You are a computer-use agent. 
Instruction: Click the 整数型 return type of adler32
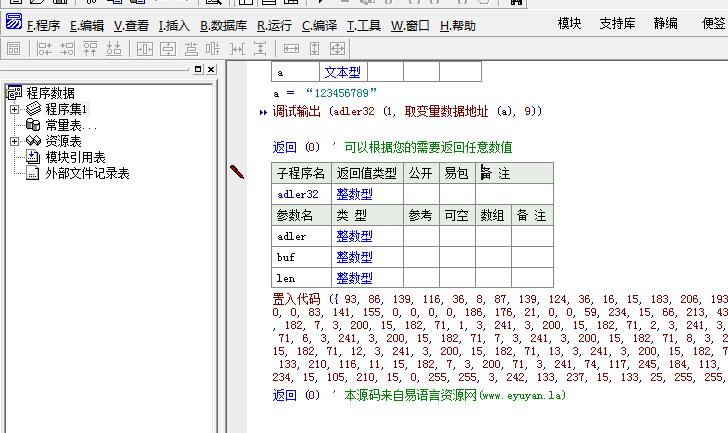click(x=354, y=194)
